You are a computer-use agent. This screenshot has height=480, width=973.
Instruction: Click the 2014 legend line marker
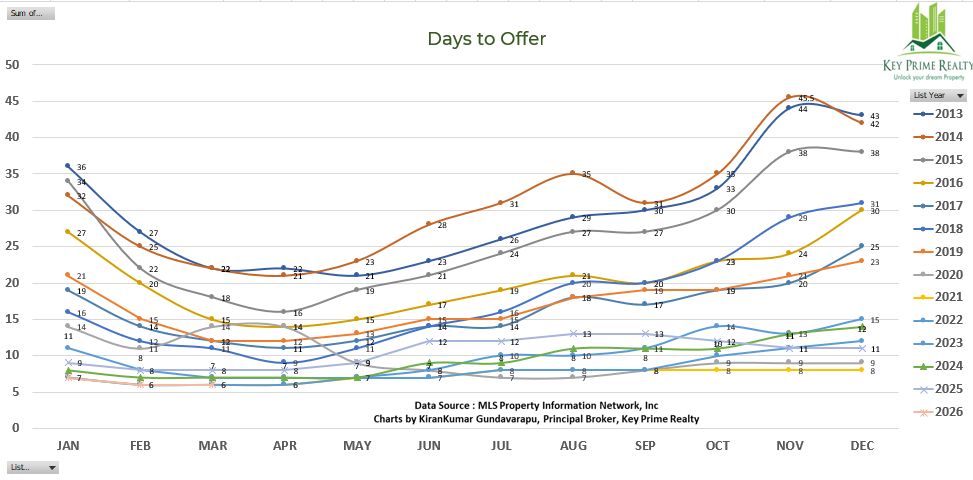point(924,138)
